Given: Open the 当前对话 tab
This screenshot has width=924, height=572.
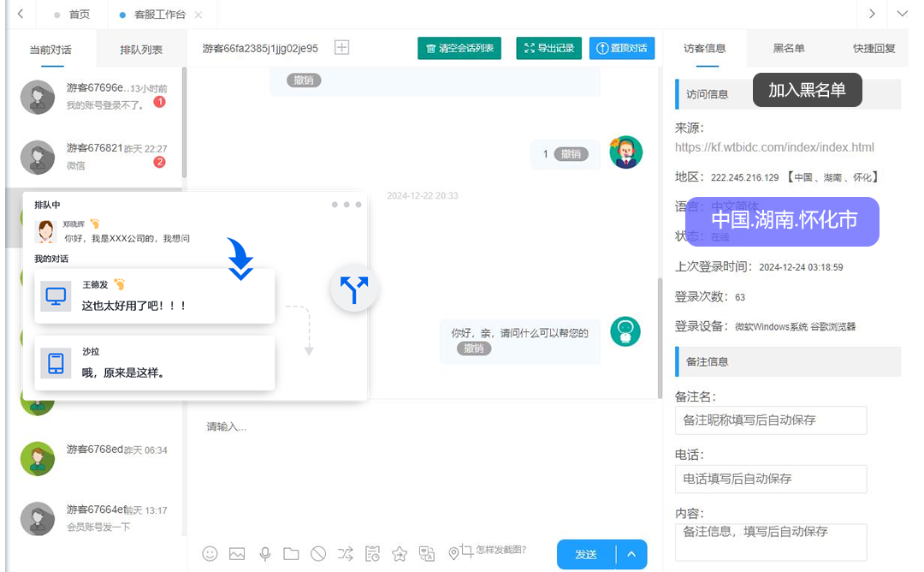Looking at the screenshot, I should (50, 51).
